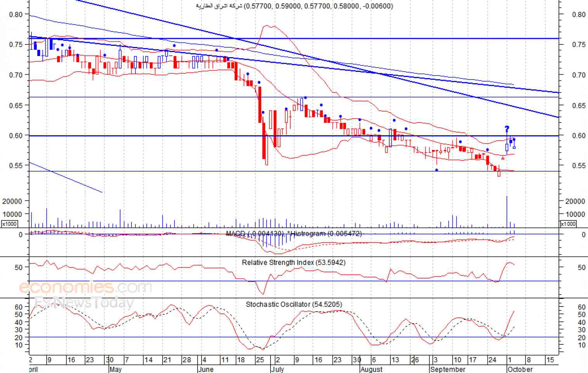Select the Relative Strength Index (53.5942) label

pyautogui.click(x=293, y=263)
